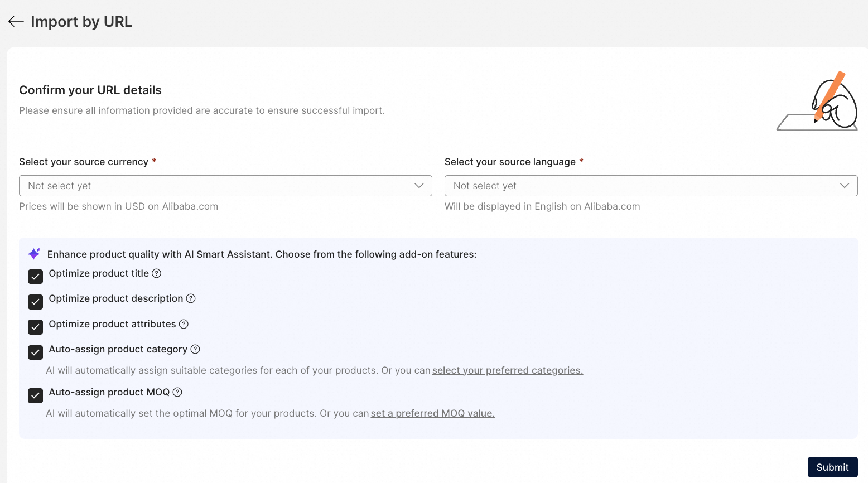Click the Select your source language label
The width and height of the screenshot is (868, 483).
pyautogui.click(x=510, y=162)
